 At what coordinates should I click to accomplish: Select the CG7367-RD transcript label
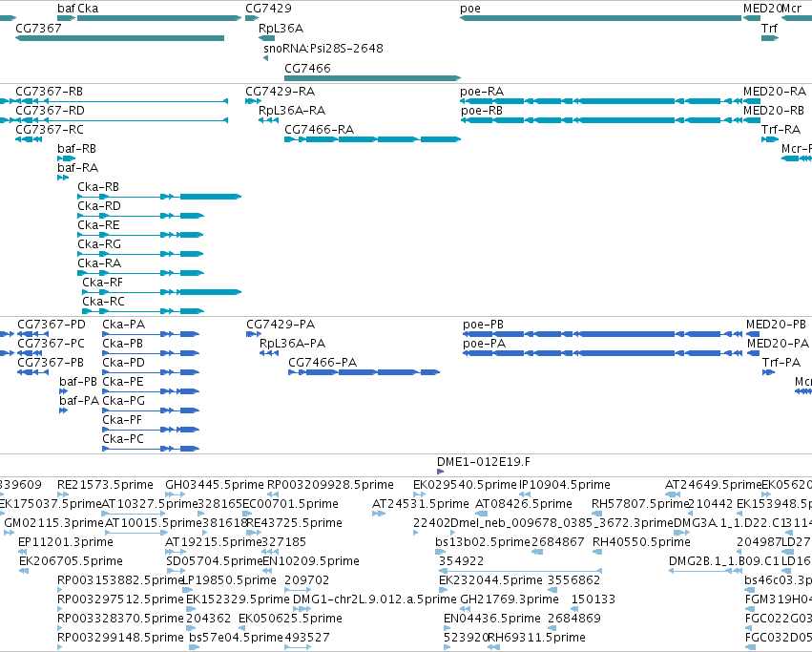click(50, 111)
